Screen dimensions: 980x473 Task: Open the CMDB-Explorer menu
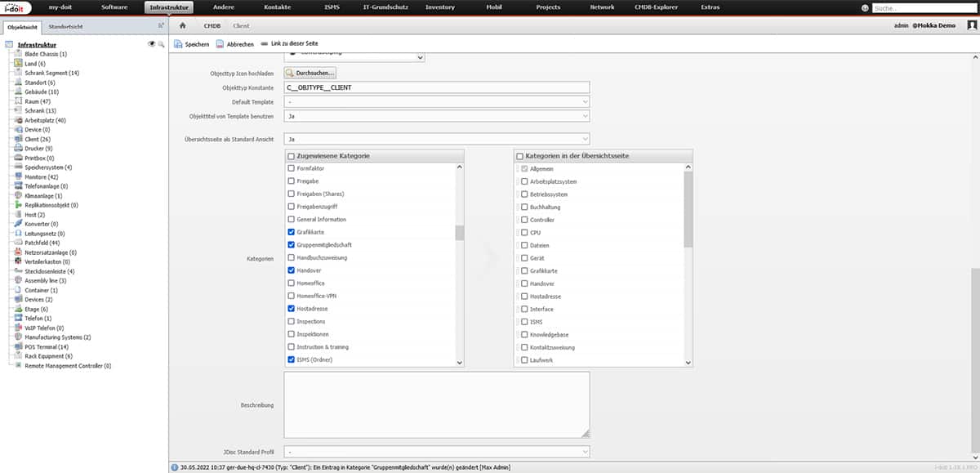point(656,7)
